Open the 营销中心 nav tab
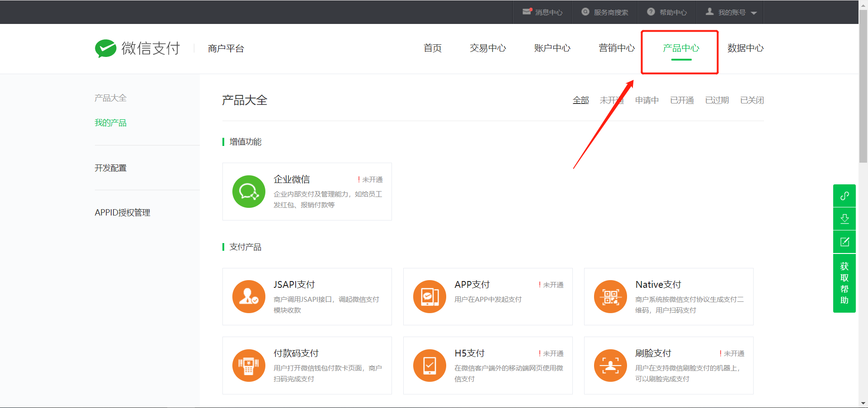Viewport: 868px width, 408px height. click(617, 48)
